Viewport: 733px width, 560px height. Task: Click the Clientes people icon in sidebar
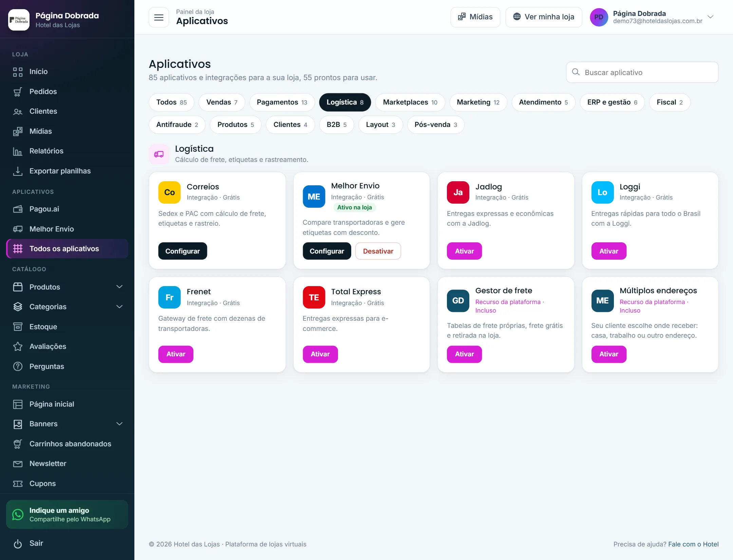(18, 111)
